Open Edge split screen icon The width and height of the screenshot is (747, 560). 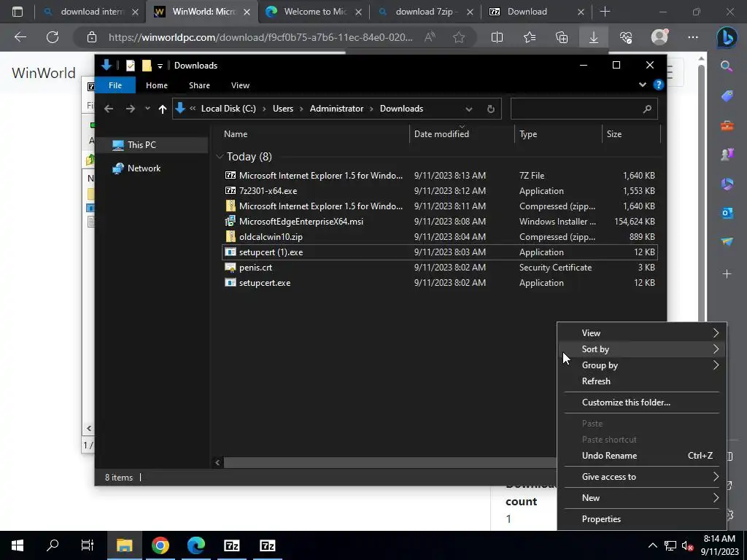(x=497, y=37)
